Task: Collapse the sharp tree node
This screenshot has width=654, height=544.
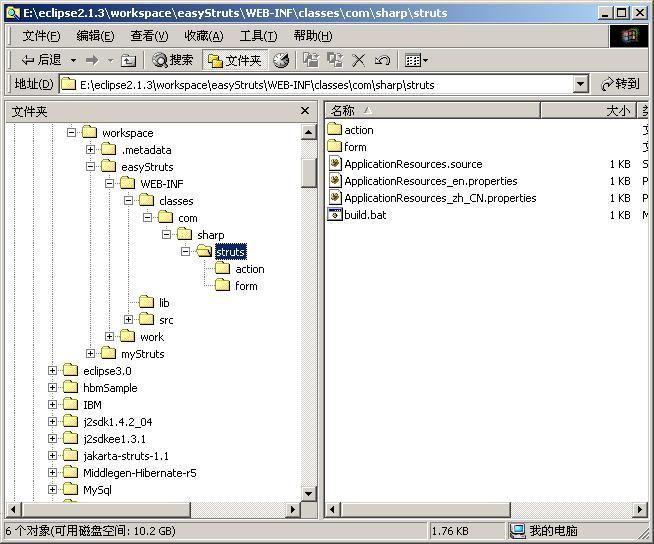Action: pyautogui.click(x=166, y=235)
